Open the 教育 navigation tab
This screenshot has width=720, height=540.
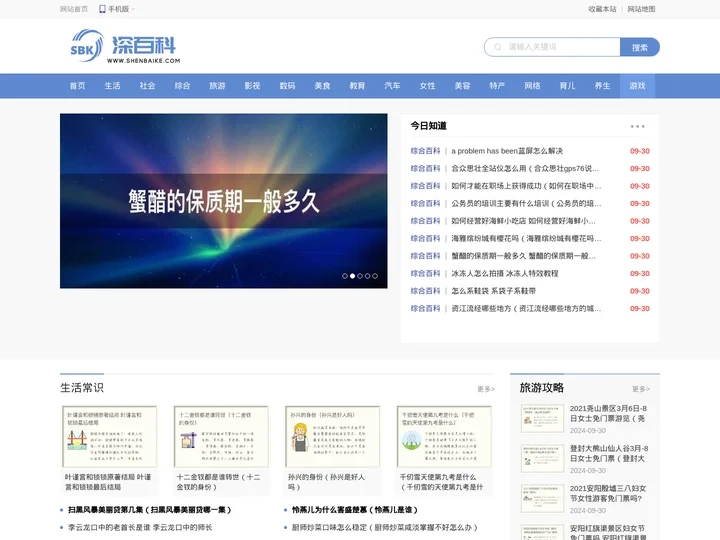coord(357,86)
